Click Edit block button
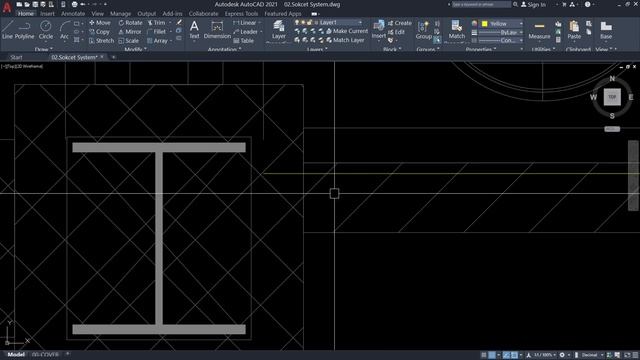The image size is (640, 360). (x=396, y=32)
